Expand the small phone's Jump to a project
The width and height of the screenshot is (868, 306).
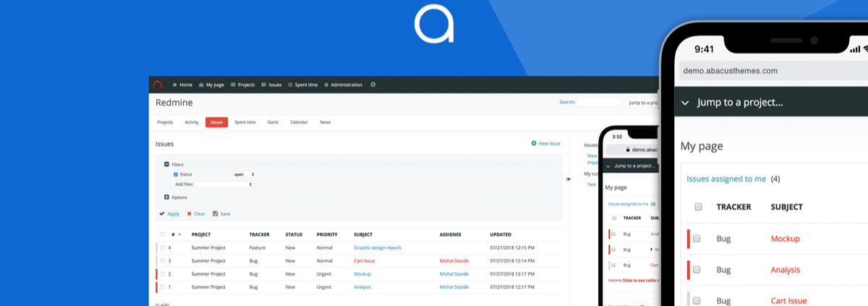click(x=609, y=166)
